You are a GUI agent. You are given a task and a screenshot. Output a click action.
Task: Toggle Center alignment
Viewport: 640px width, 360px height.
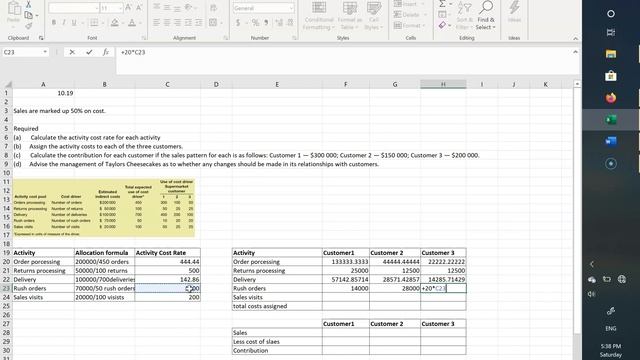point(167,23)
